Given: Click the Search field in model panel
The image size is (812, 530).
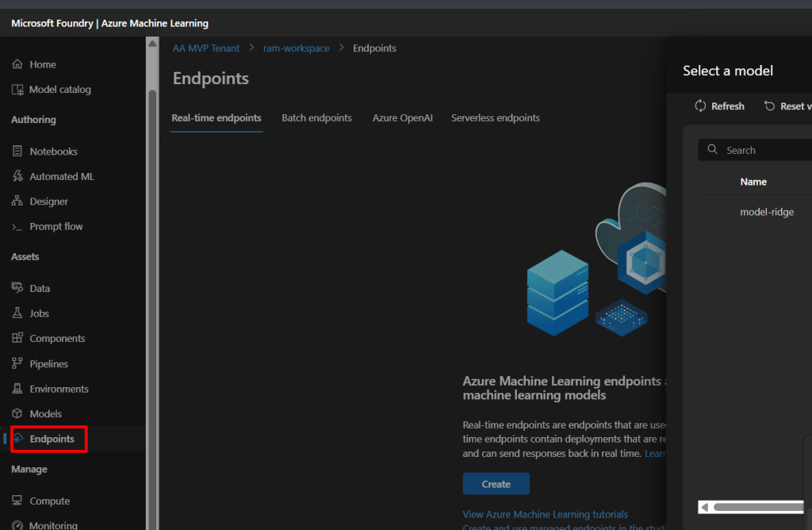Looking at the screenshot, I should coord(761,150).
